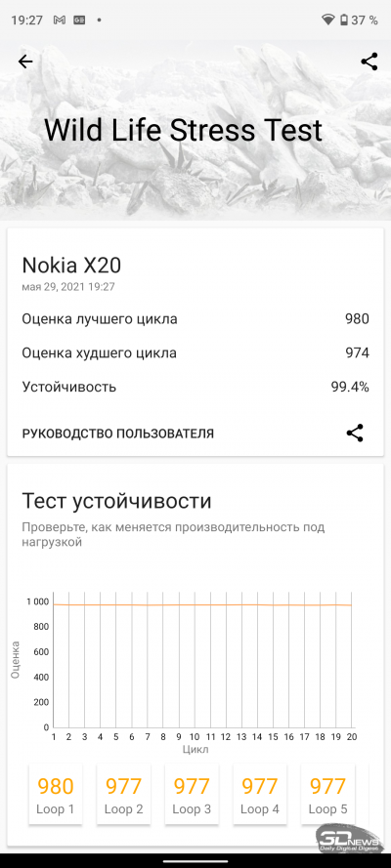Tap cycle 20 on the chart axis
The image size is (391, 868).
[x=352, y=737]
